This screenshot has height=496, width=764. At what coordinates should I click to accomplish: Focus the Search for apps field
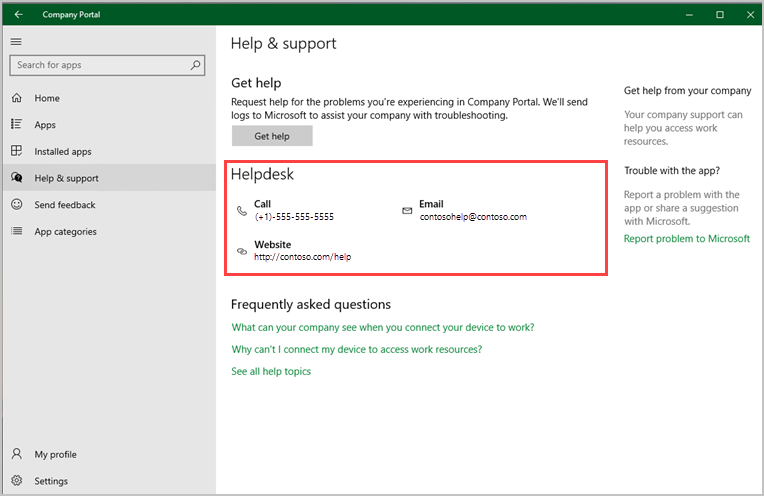tap(107, 65)
